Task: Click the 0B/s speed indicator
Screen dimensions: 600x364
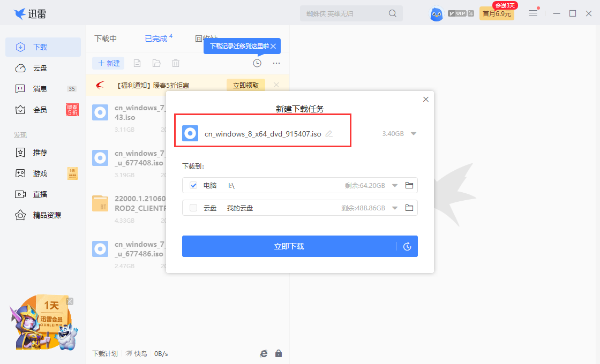Action: 161,354
